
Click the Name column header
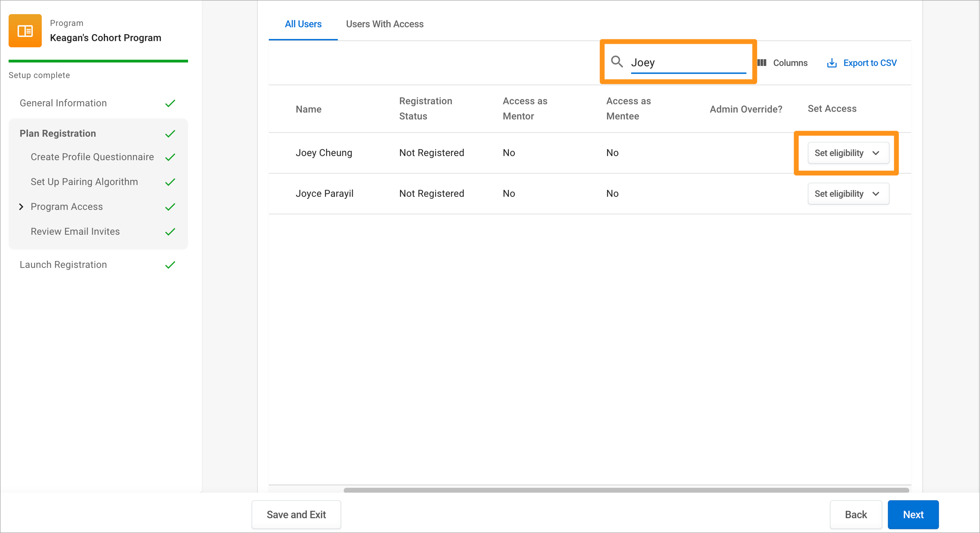point(308,109)
